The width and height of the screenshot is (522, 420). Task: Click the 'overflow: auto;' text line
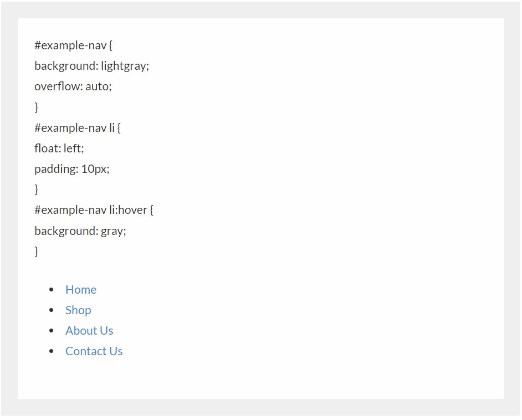click(x=73, y=86)
